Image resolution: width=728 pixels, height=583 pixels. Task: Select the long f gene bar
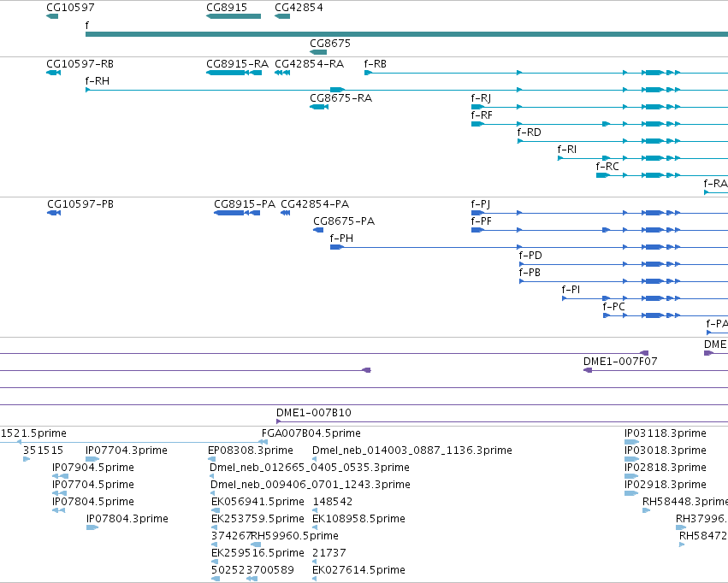406,34
